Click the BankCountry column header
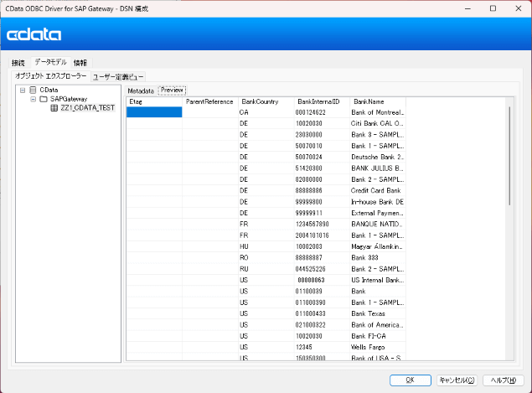This screenshot has width=532, height=393. coord(266,102)
